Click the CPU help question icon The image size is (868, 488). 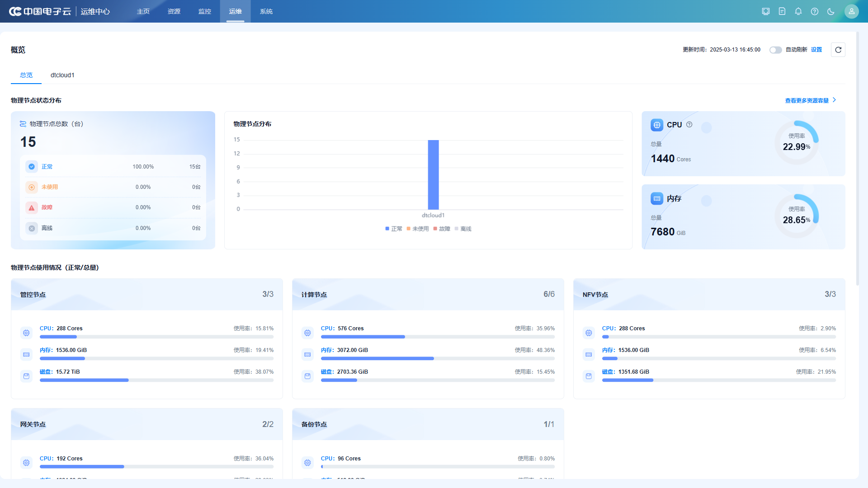coord(689,125)
